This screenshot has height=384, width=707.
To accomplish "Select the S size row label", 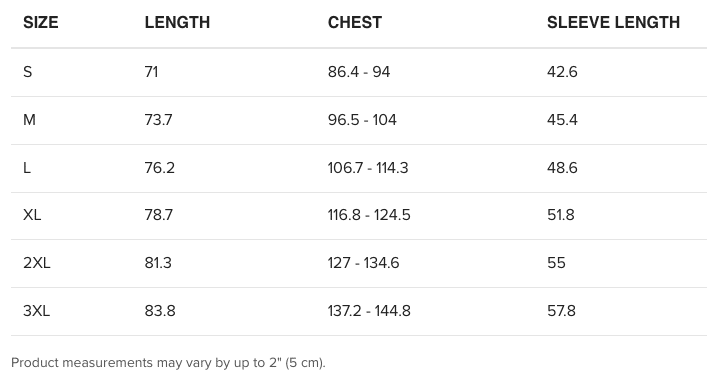I will [28, 72].
